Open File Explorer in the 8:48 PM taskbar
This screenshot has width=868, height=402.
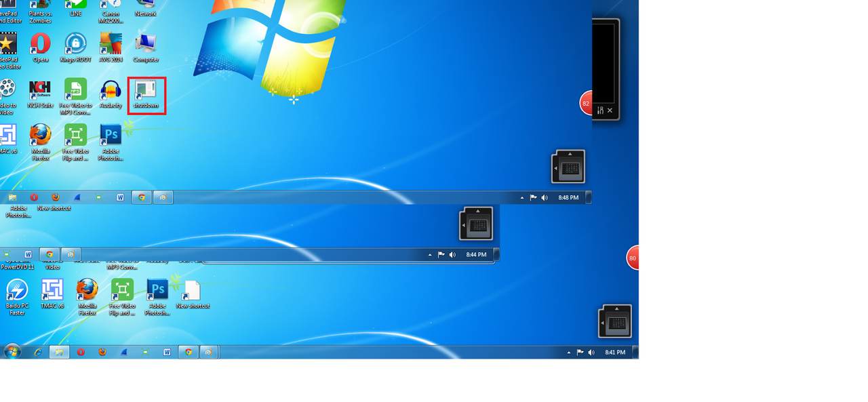pos(12,197)
